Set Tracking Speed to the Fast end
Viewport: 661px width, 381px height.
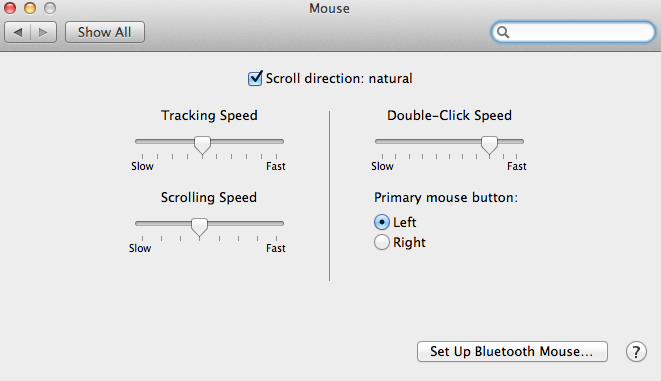coord(277,142)
